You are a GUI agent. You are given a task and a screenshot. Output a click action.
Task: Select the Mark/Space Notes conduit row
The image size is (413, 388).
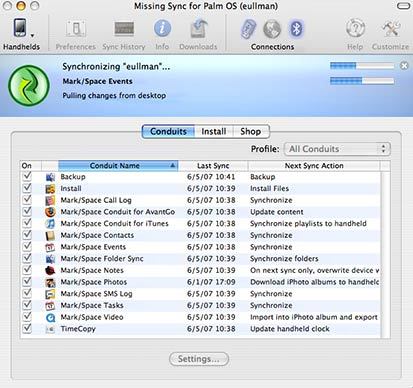[200, 270]
